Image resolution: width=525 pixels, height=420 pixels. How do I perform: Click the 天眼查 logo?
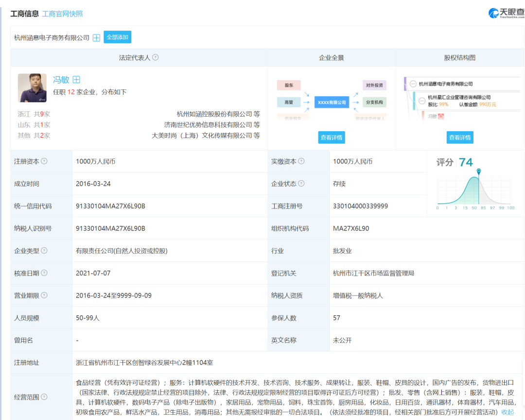(x=506, y=13)
